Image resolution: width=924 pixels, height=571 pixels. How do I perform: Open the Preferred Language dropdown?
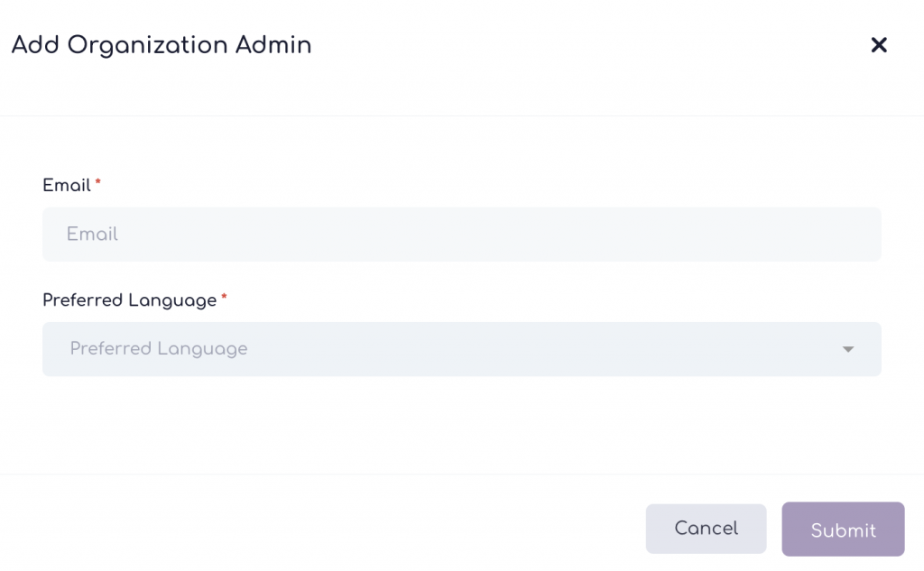point(461,349)
